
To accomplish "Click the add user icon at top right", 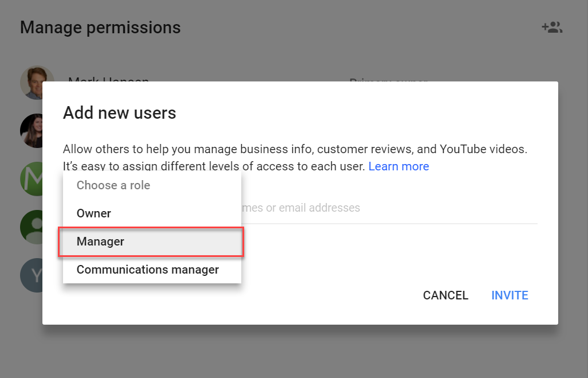I will coord(552,28).
